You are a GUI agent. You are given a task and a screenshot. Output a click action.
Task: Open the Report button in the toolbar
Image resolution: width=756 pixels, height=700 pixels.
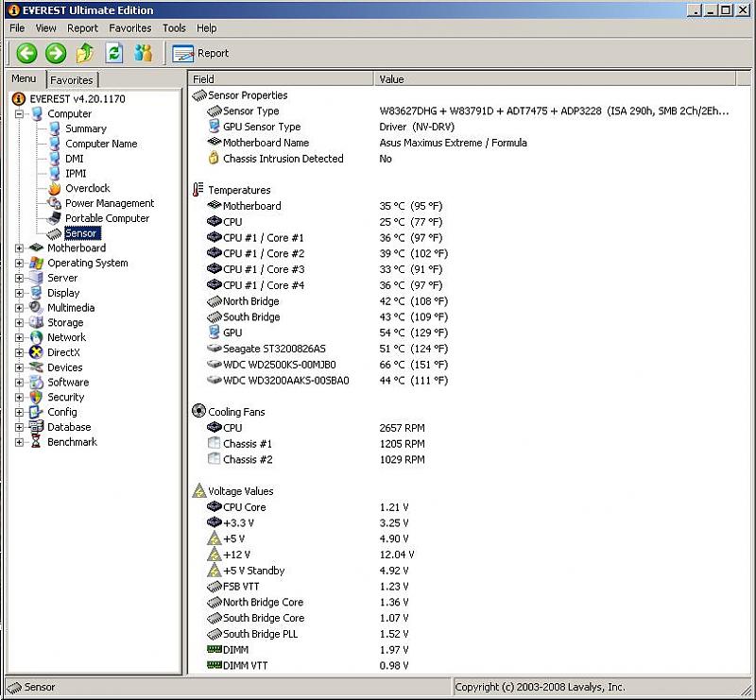(x=200, y=53)
